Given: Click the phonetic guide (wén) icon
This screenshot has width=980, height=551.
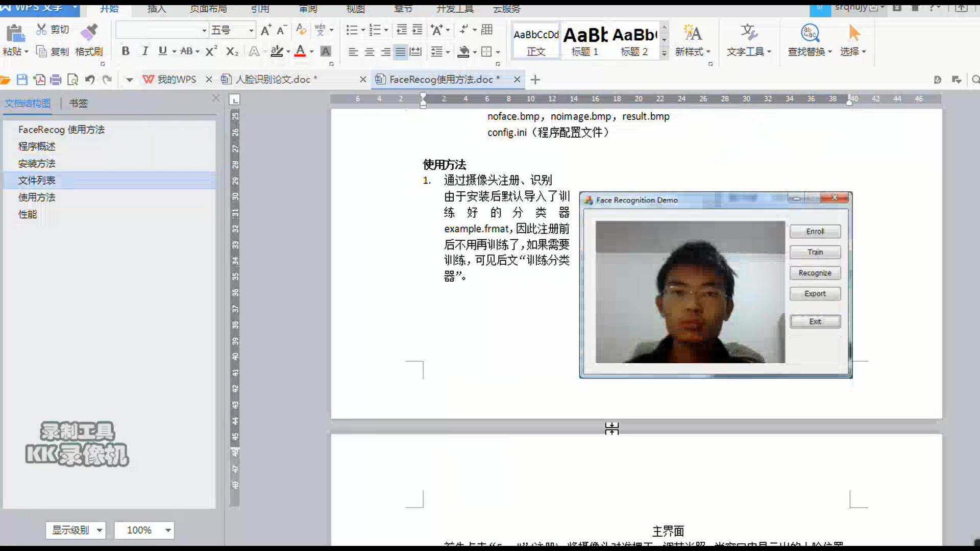Looking at the screenshot, I should pos(320,30).
